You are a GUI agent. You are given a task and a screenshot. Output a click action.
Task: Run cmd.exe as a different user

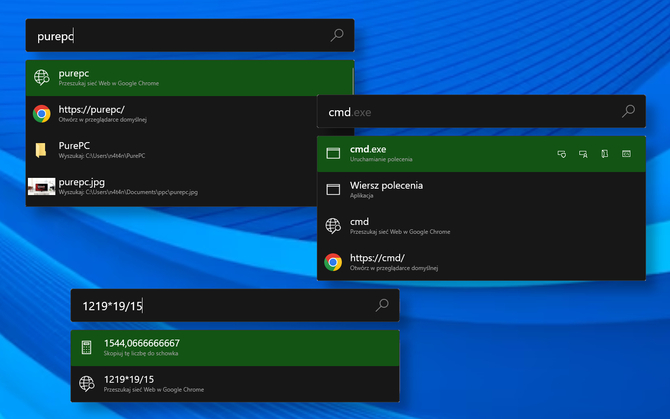point(583,154)
